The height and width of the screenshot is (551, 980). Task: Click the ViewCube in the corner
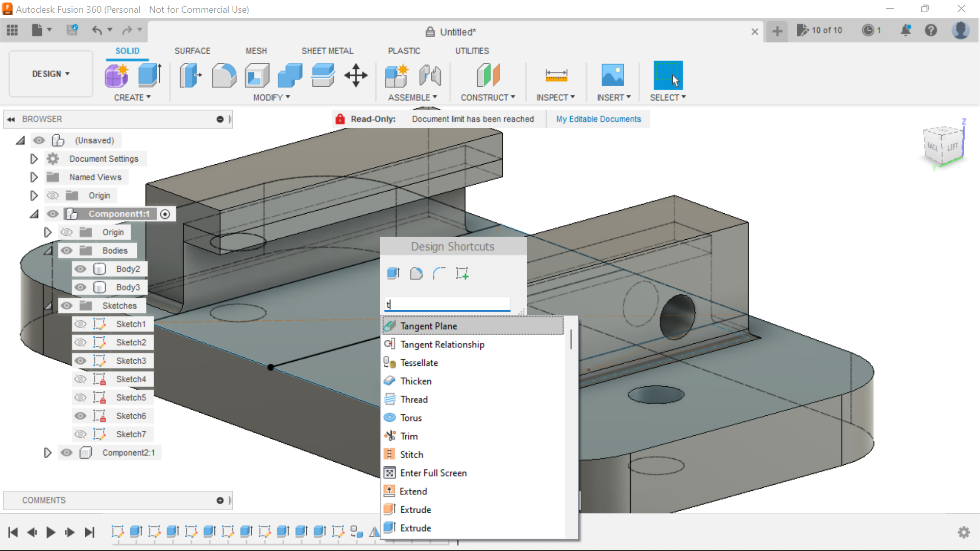tap(943, 146)
